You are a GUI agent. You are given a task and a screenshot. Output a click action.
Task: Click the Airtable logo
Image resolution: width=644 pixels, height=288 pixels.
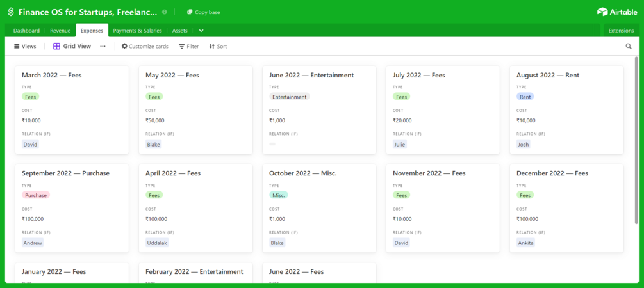click(617, 12)
